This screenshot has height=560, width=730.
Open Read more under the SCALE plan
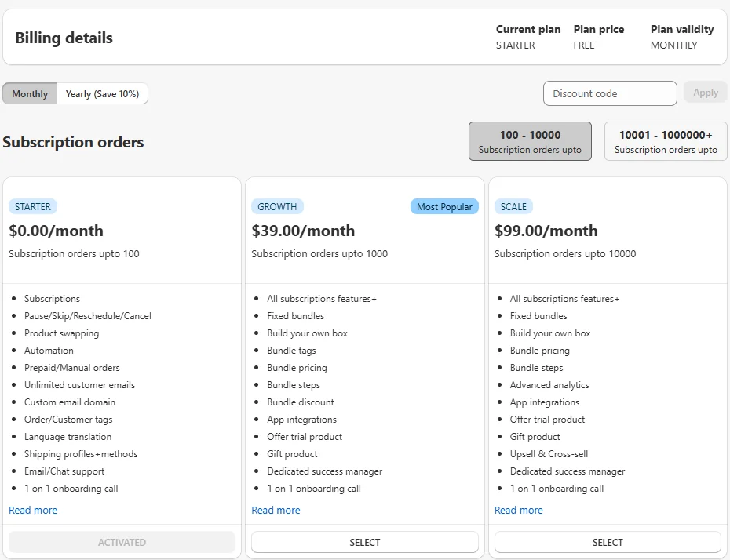coord(519,511)
